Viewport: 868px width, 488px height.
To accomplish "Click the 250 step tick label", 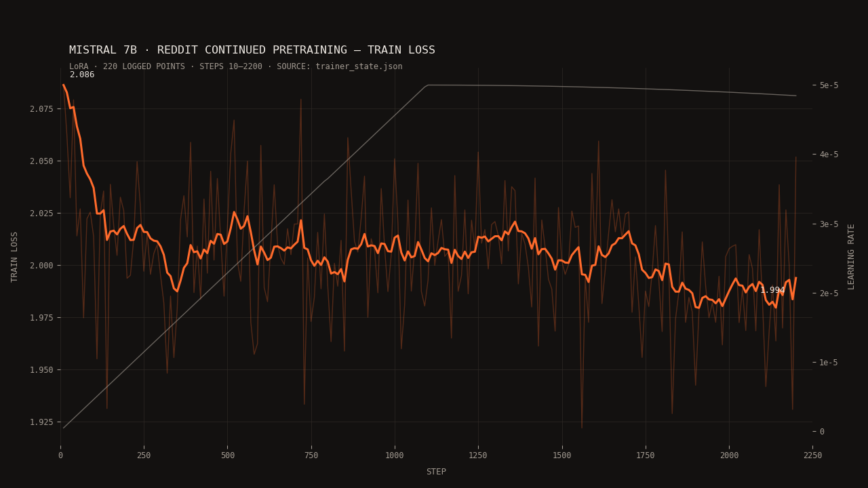I will coord(144,456).
